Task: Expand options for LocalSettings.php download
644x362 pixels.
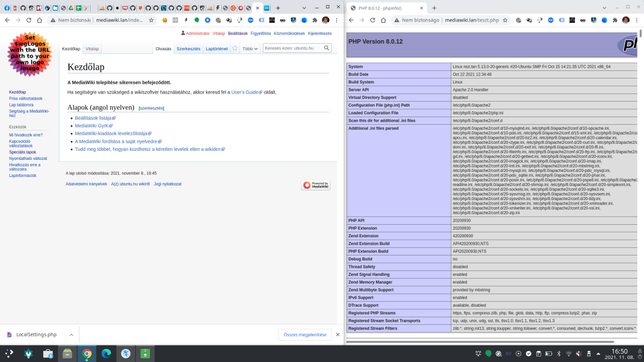Action: pyautogui.click(x=71, y=335)
